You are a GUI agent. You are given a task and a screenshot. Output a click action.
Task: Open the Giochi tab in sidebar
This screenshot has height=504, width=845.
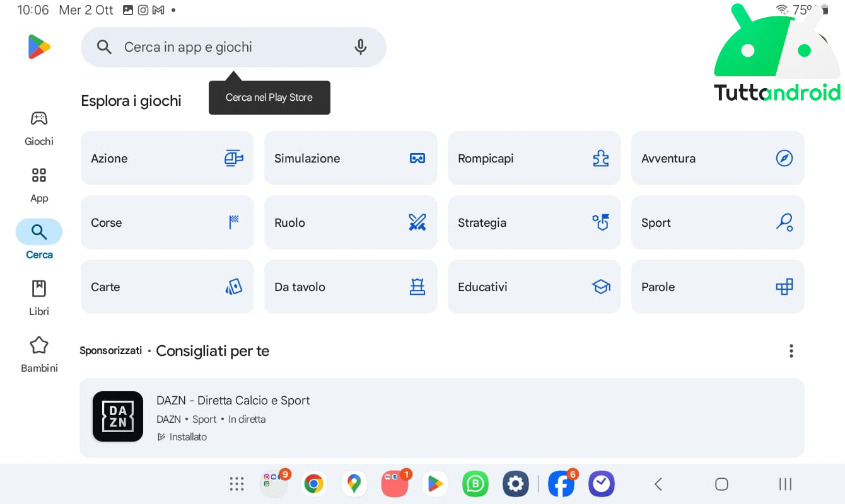click(39, 128)
